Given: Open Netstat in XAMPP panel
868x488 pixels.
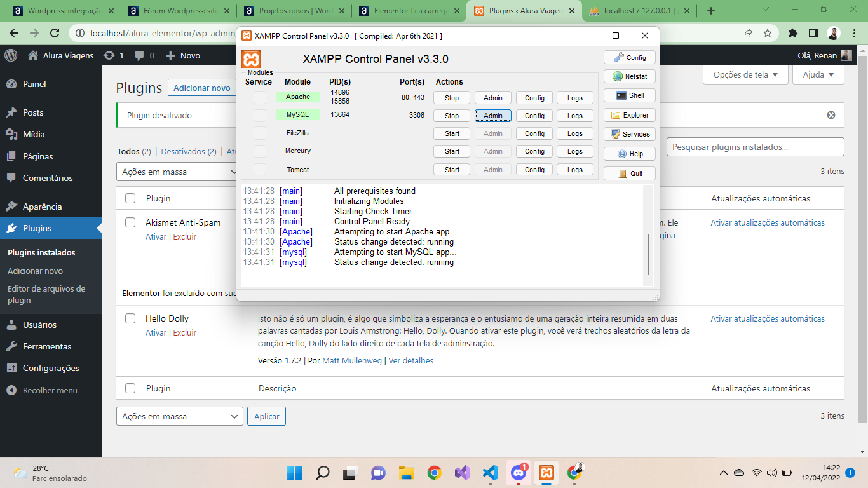Looking at the screenshot, I should (630, 76).
